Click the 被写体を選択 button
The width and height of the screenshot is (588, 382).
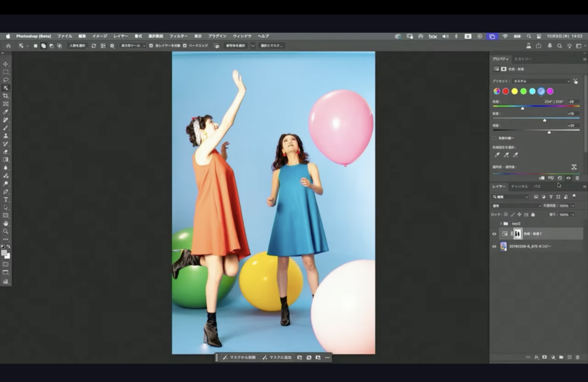click(235, 45)
